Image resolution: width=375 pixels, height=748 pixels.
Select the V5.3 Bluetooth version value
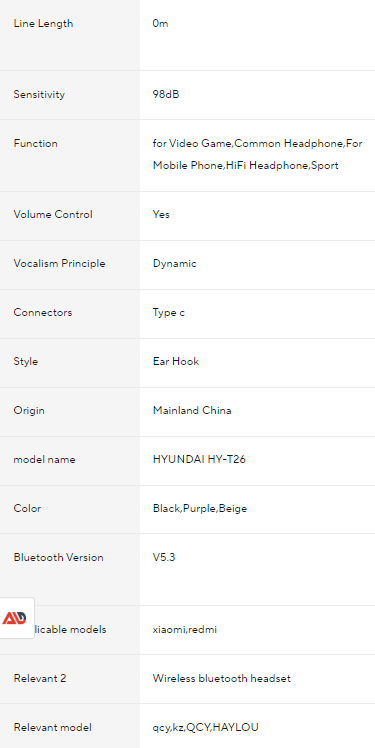pyautogui.click(x=164, y=558)
